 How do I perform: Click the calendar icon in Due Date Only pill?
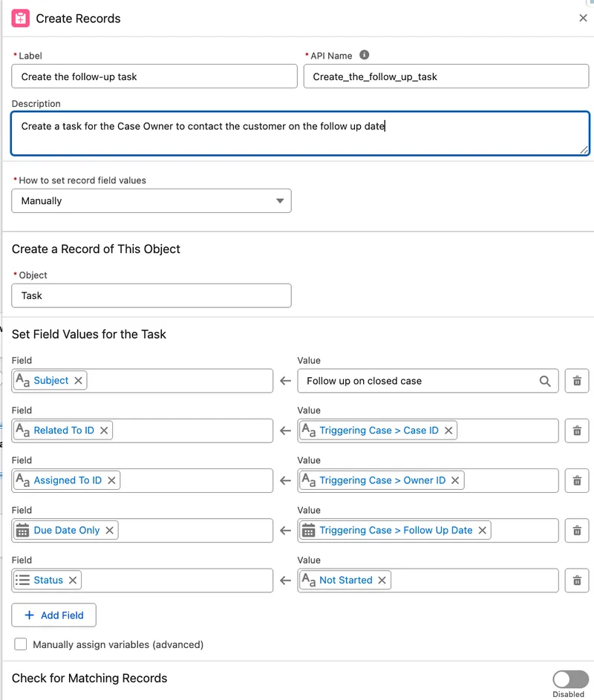(x=22, y=530)
